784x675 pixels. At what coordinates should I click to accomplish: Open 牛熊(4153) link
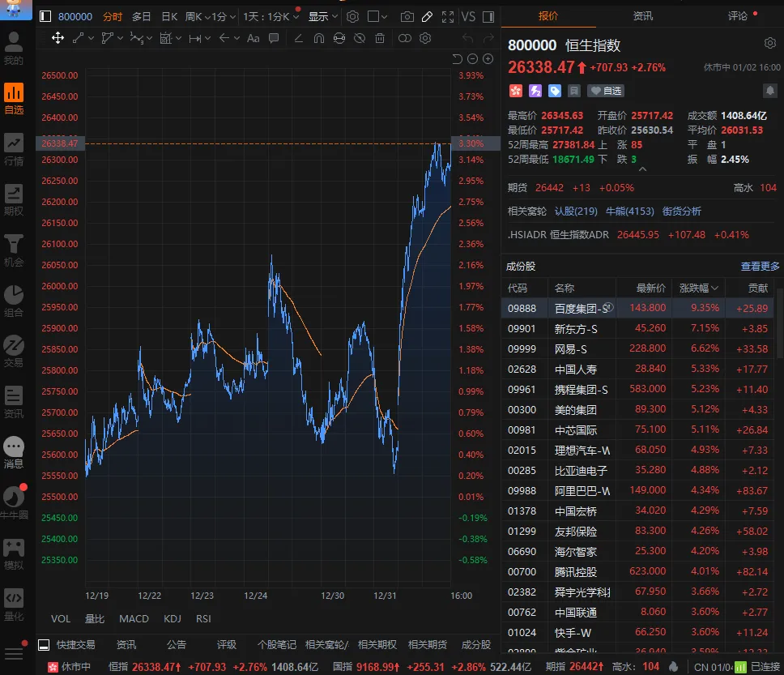pyautogui.click(x=629, y=211)
